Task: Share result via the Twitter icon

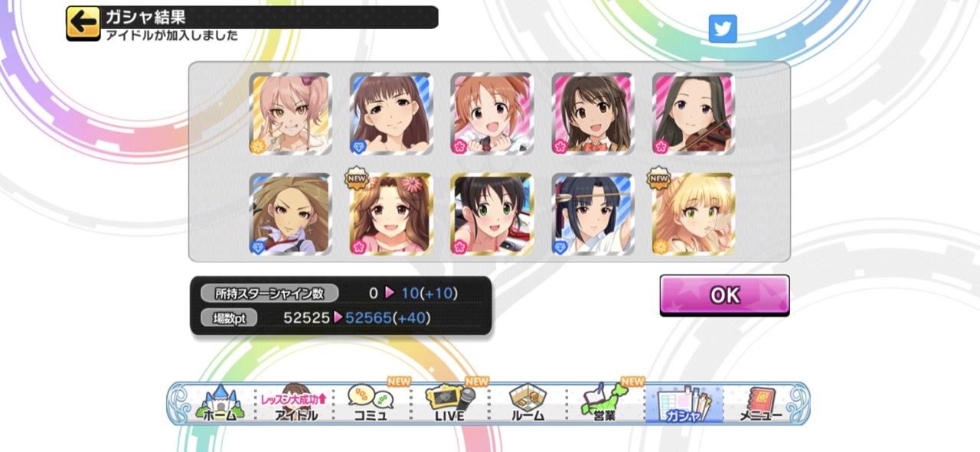Action: click(x=723, y=28)
